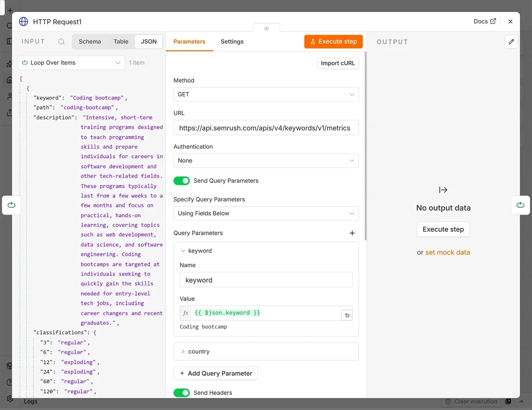This screenshot has width=532, height=410.
Task: Open the Method dropdown
Action: click(266, 95)
